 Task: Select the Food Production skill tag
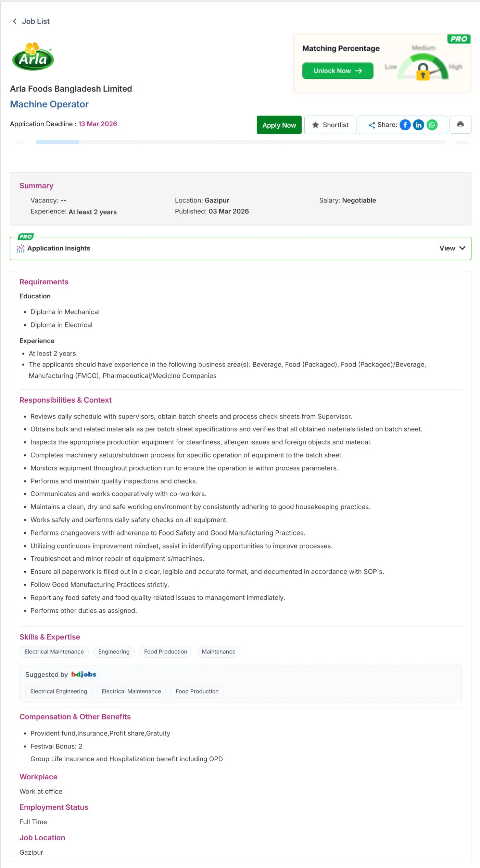point(165,652)
